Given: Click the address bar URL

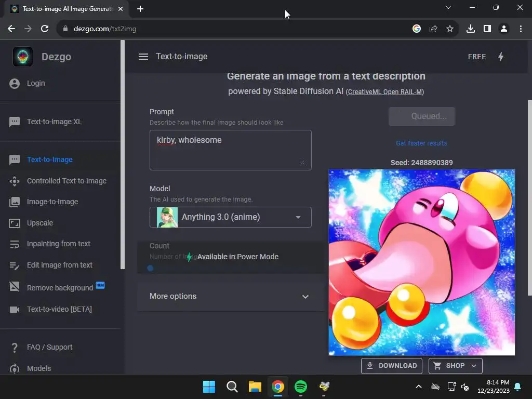Looking at the screenshot, I should coord(105,29).
